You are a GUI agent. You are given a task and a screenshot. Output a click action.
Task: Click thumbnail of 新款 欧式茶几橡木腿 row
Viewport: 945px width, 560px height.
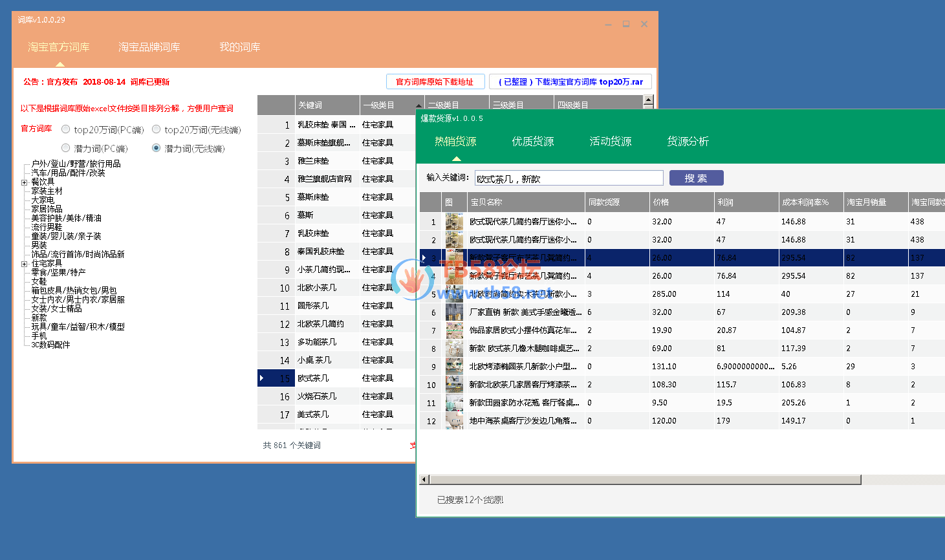point(454,349)
